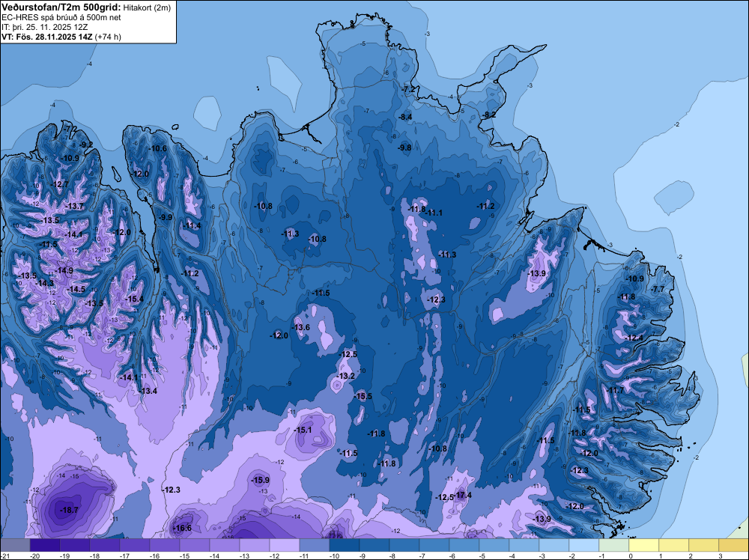This screenshot has width=749, height=560.
Task: Click the -13.2 temperature label
Action: 345,376
